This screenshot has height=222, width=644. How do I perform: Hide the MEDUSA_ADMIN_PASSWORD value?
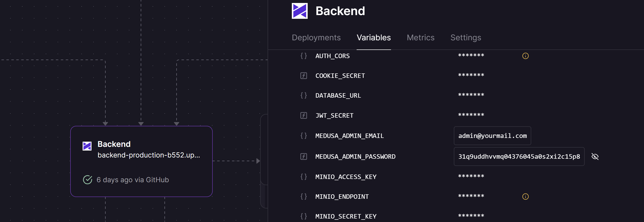pos(596,156)
